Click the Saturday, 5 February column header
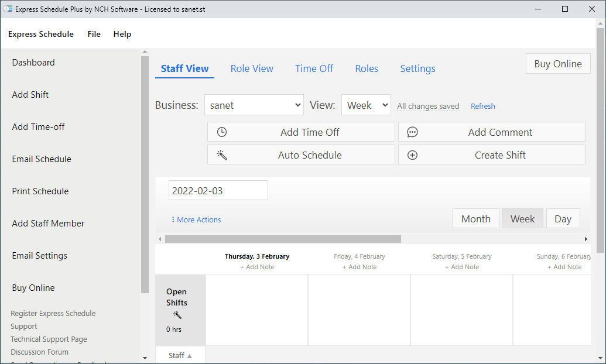 click(462, 256)
